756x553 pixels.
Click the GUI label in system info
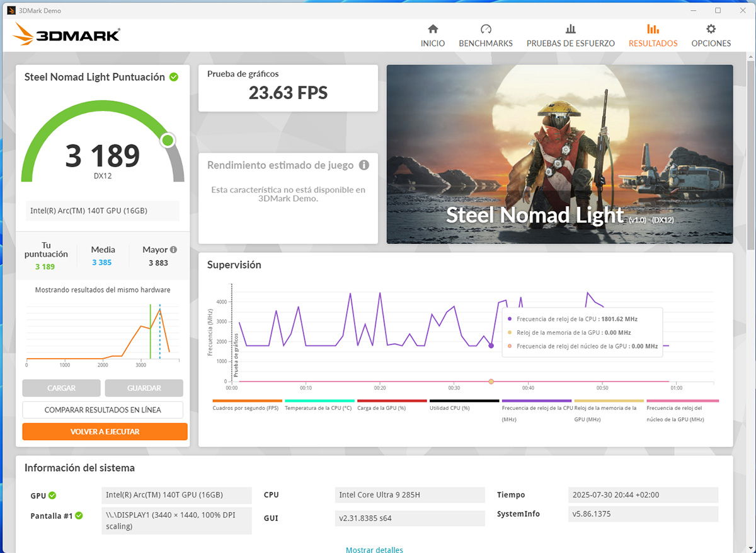coord(271,518)
